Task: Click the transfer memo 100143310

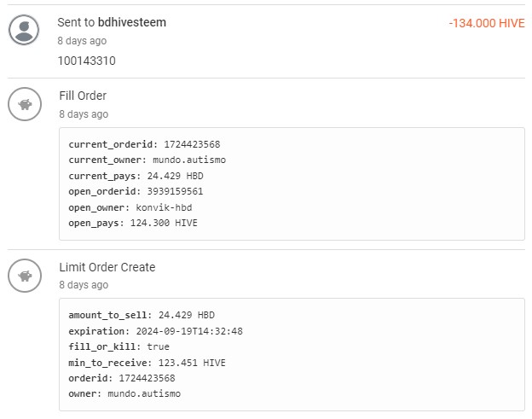Action: coord(87,61)
